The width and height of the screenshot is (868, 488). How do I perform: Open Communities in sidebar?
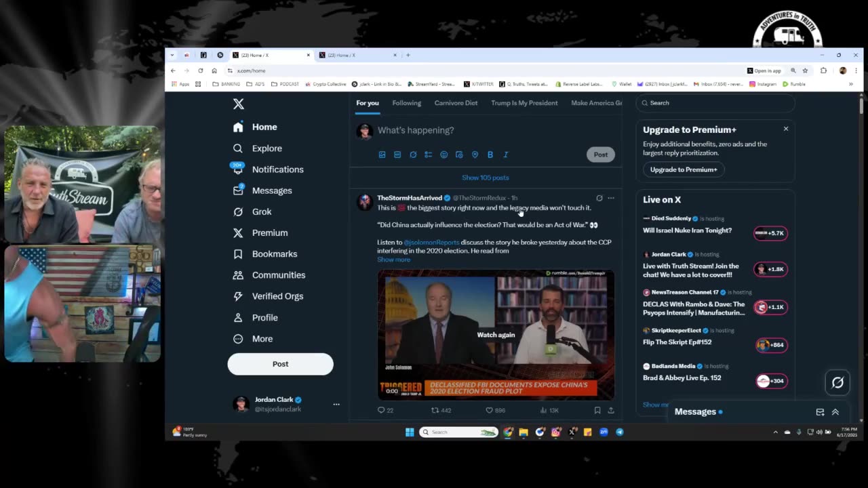point(269,275)
